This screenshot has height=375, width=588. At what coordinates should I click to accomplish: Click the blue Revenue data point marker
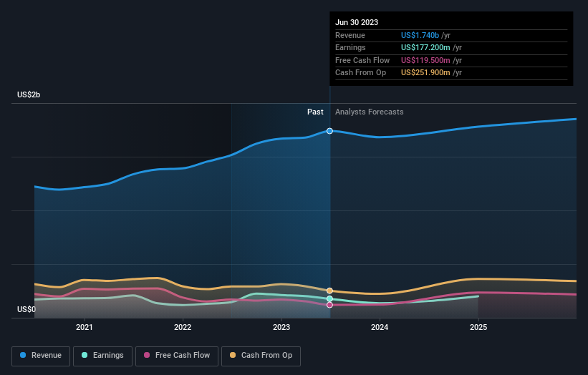pyautogui.click(x=329, y=131)
